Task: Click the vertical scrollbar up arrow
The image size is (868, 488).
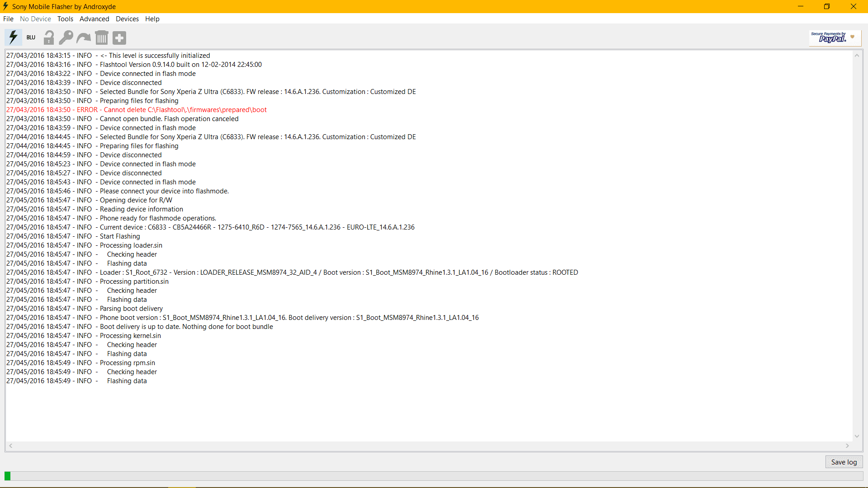Action: (857, 56)
